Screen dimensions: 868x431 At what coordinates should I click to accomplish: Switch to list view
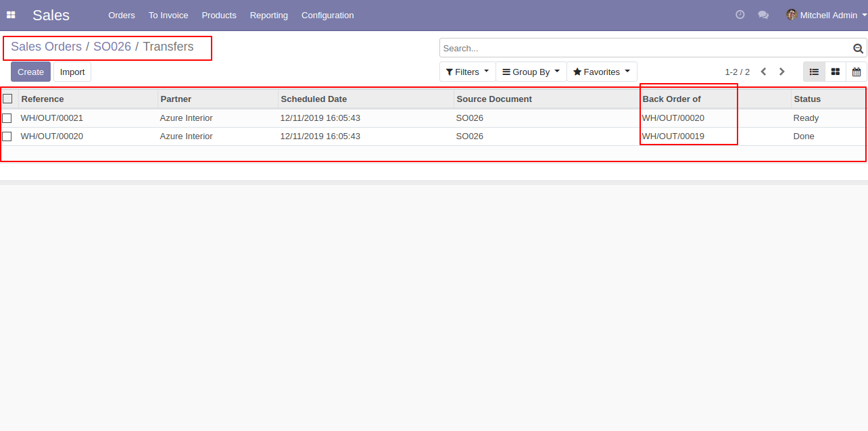tap(814, 72)
